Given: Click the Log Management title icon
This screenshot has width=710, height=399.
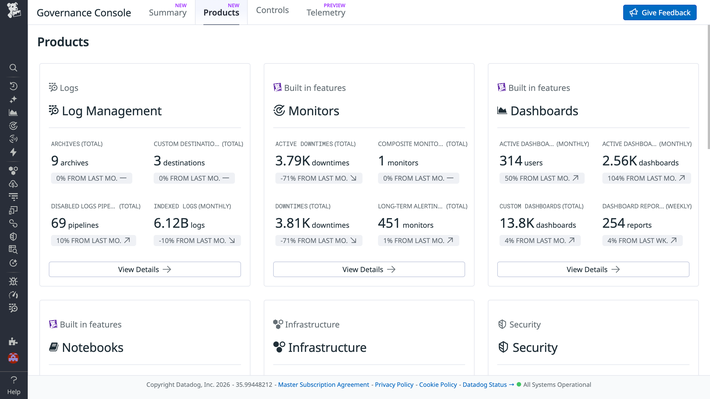Looking at the screenshot, I should coord(53,110).
